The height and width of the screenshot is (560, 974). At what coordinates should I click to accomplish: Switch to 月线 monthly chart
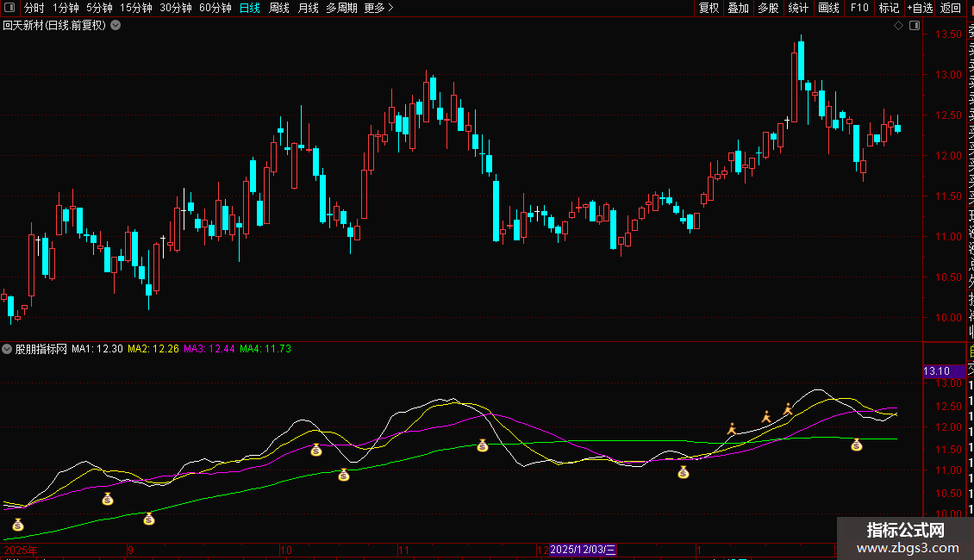click(x=308, y=8)
